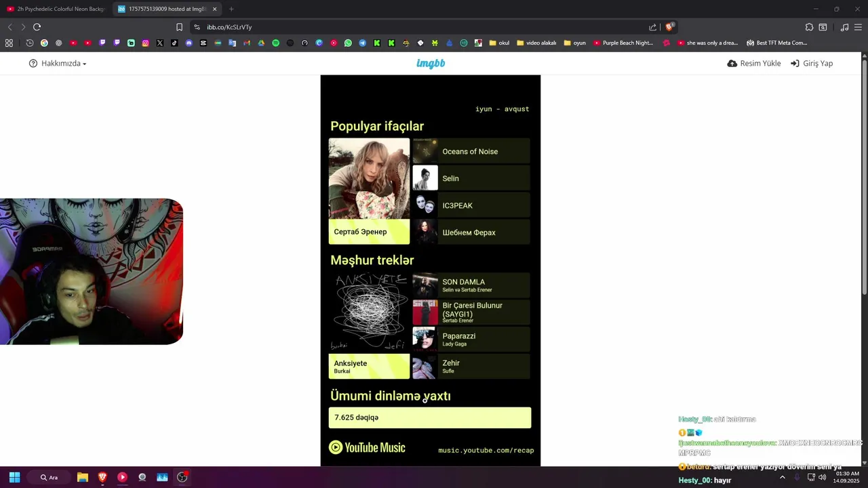Click the 'Paparazzi' track row

tap(471, 339)
